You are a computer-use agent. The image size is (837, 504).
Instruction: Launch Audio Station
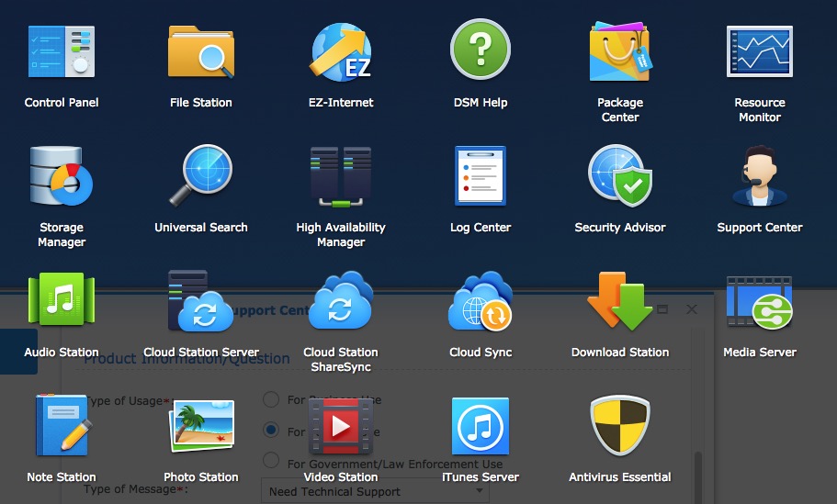point(62,298)
